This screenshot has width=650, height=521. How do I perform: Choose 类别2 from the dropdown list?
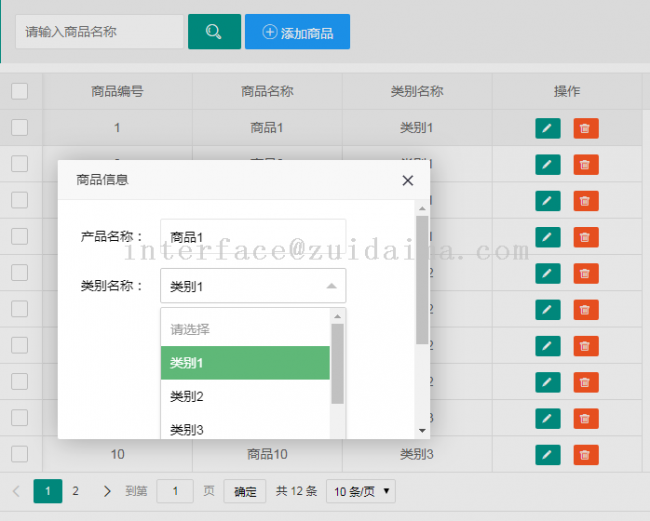click(245, 397)
